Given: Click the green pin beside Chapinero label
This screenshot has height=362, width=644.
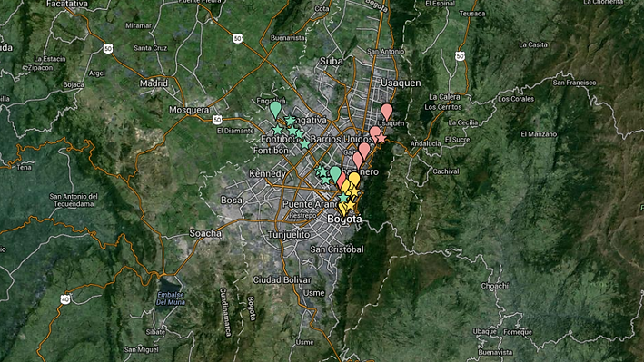Looking at the screenshot, I should pos(335,174).
